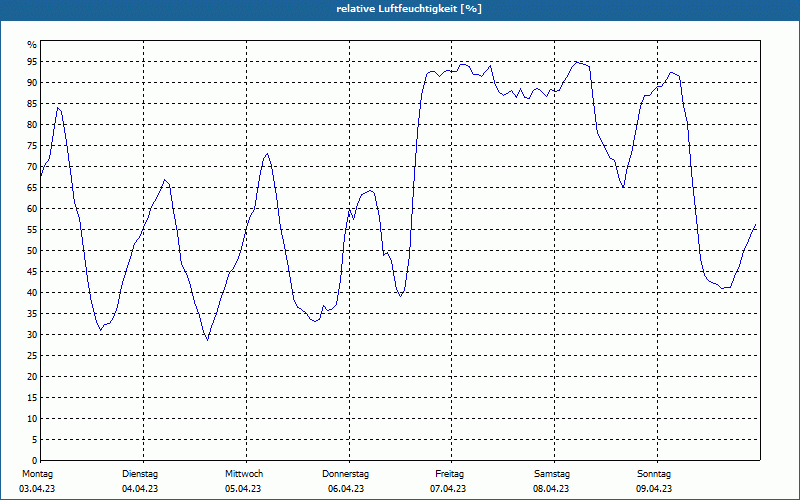The width and height of the screenshot is (800, 500).
Task: Select the '03.04.23' date label
Action: 37,489
